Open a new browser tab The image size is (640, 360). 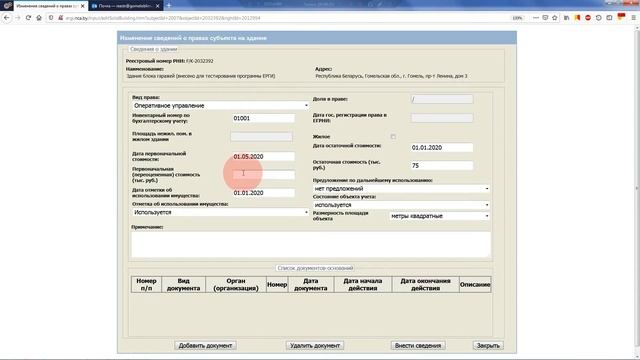coord(169,6)
